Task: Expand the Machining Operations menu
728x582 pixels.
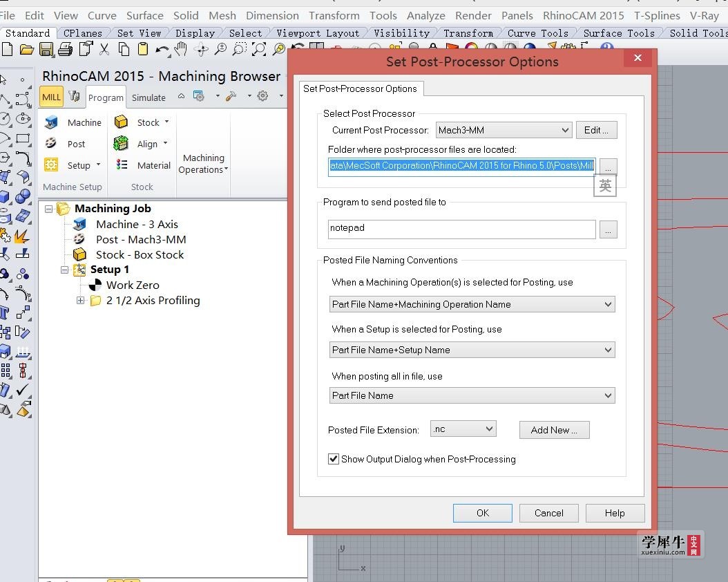Action: point(203,164)
